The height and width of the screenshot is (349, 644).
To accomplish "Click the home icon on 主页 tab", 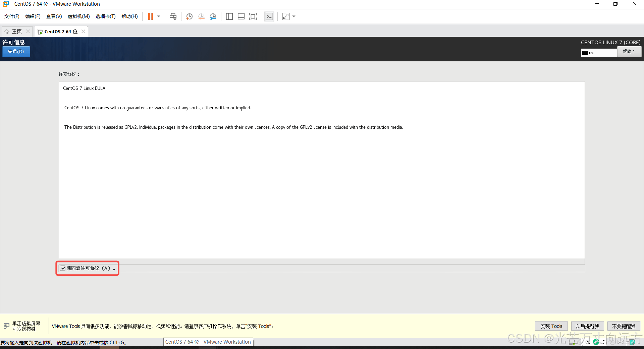I will point(7,32).
